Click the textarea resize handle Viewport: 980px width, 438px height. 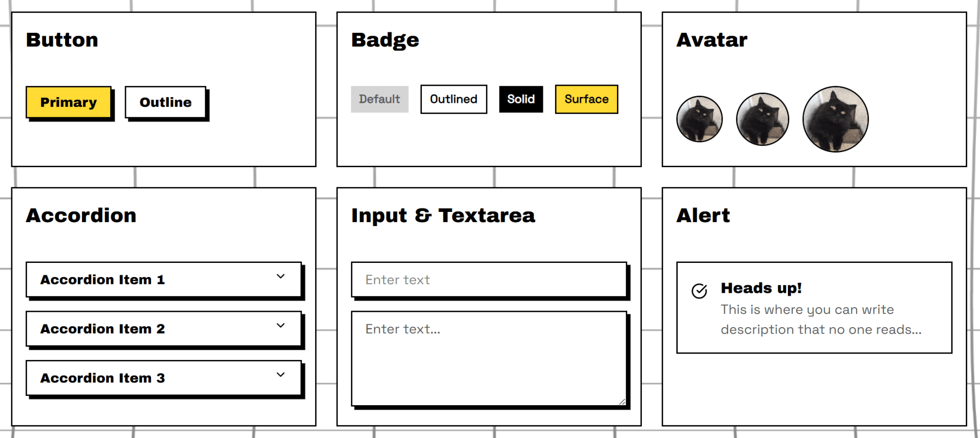[x=623, y=402]
